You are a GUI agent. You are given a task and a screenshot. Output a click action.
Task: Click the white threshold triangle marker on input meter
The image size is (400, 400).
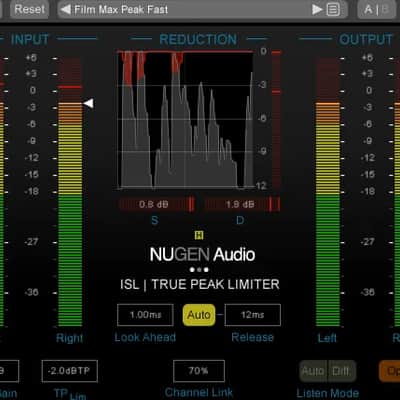89,103
